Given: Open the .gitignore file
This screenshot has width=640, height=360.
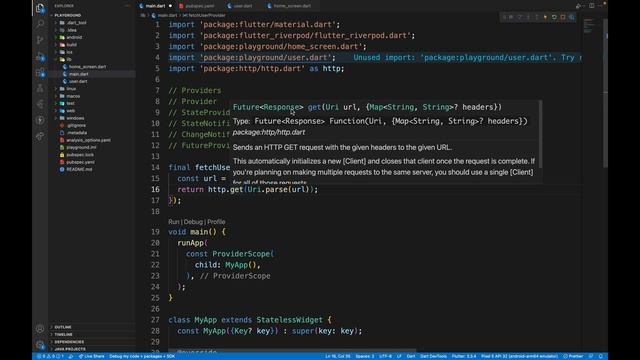Looking at the screenshot, I should point(76,125).
